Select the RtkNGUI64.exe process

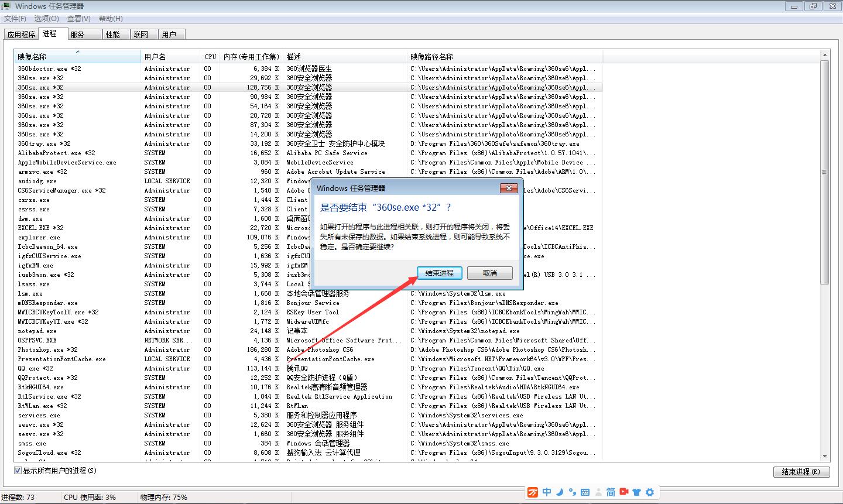[x=309, y=387]
